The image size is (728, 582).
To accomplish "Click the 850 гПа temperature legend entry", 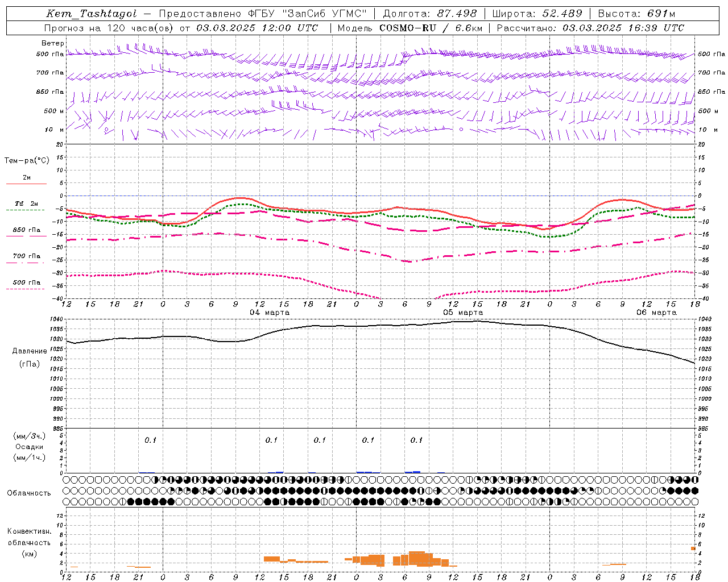I will point(27,230).
